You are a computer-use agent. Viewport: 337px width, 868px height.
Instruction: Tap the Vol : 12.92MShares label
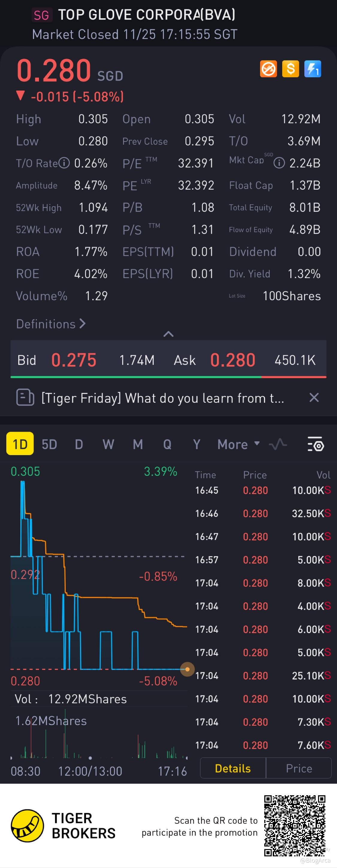(x=71, y=699)
